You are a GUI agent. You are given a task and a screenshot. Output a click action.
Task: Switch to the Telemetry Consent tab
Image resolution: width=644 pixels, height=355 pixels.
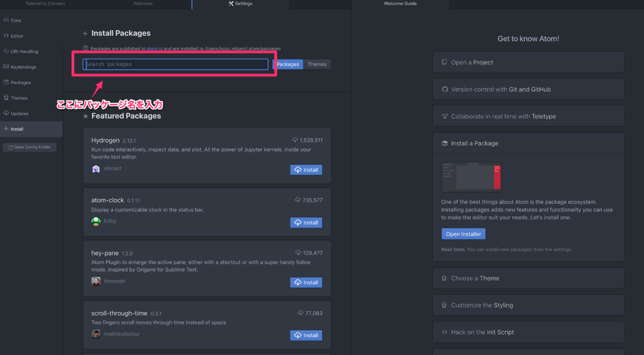click(46, 4)
